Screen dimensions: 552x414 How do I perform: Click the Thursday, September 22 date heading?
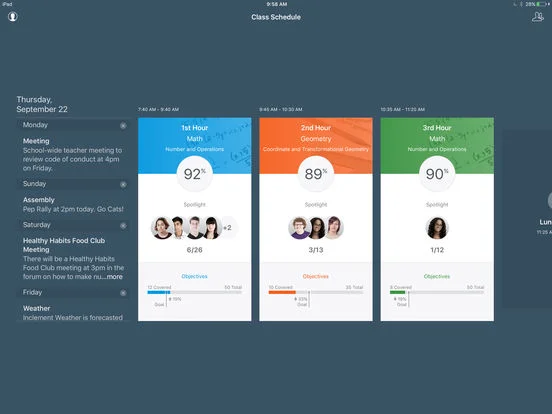(42, 104)
